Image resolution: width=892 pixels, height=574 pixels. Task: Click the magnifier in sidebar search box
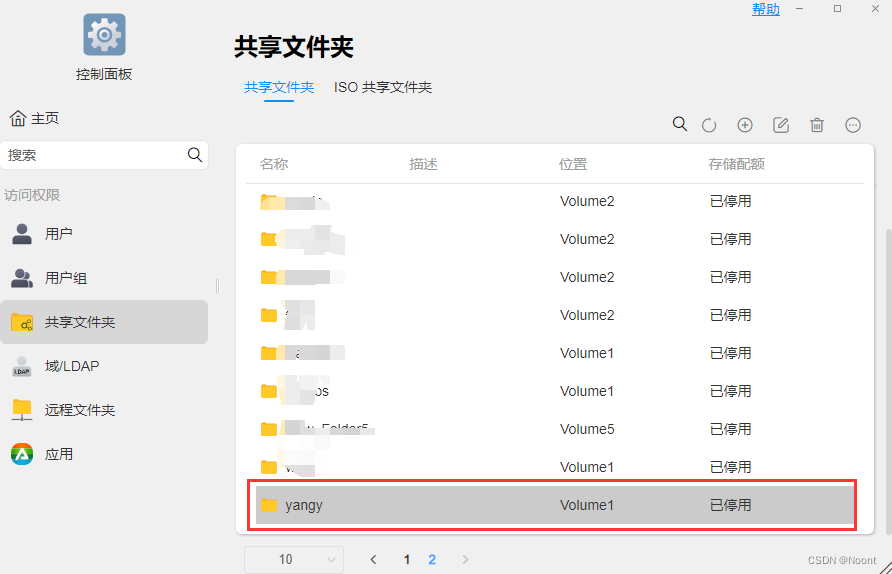[195, 155]
